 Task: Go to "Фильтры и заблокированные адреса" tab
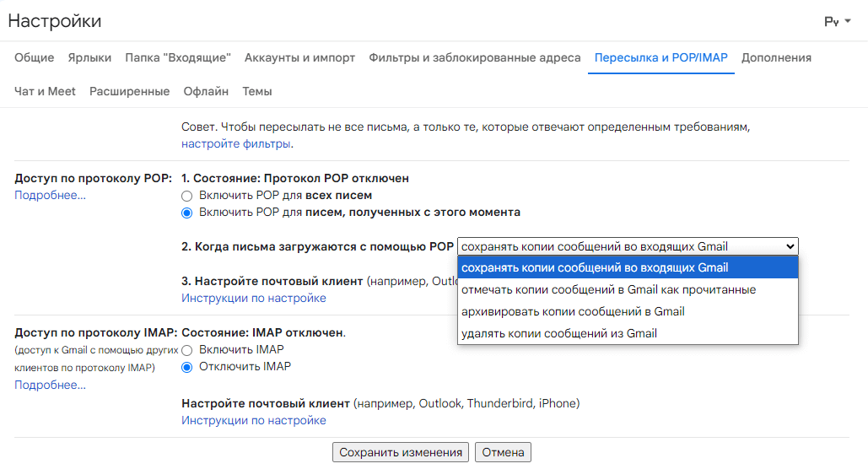click(475, 57)
